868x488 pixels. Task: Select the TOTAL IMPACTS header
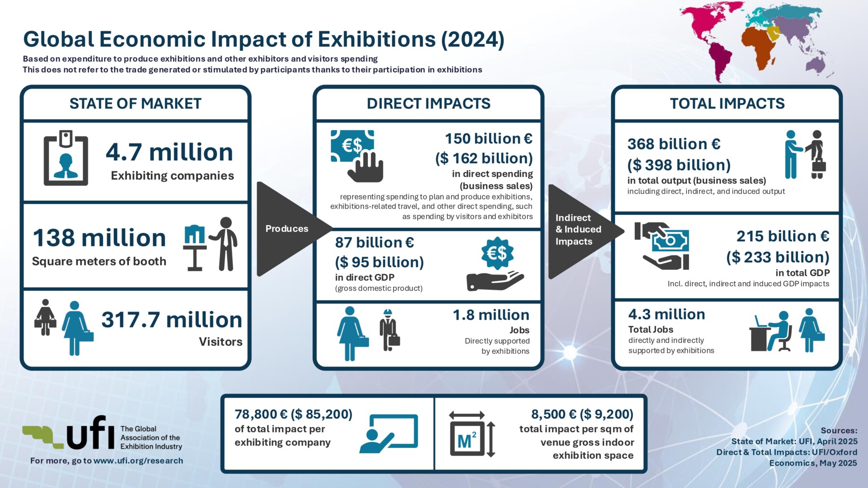[x=727, y=104]
